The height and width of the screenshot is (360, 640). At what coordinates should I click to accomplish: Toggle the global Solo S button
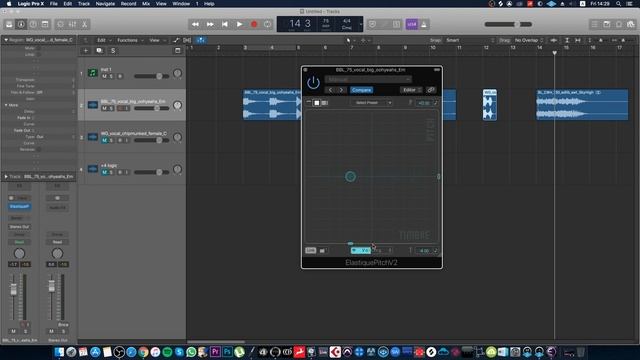113,51
